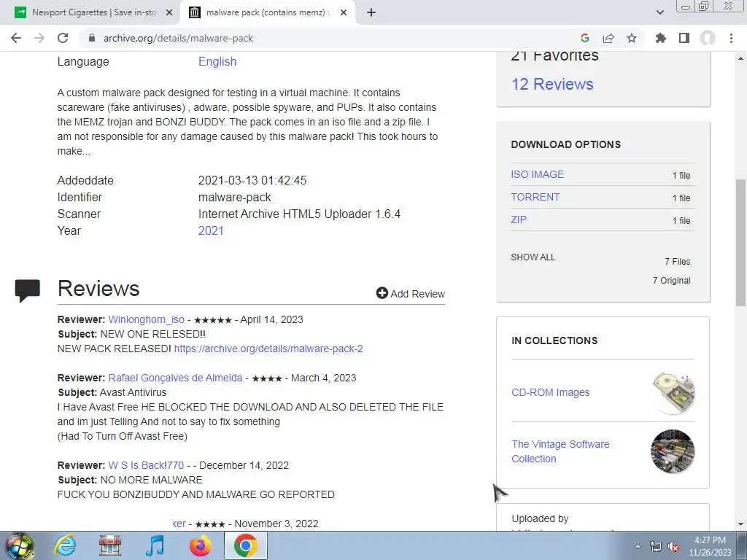The width and height of the screenshot is (747, 560).
Task: Click the '7 Files' count text
Action: (x=678, y=262)
